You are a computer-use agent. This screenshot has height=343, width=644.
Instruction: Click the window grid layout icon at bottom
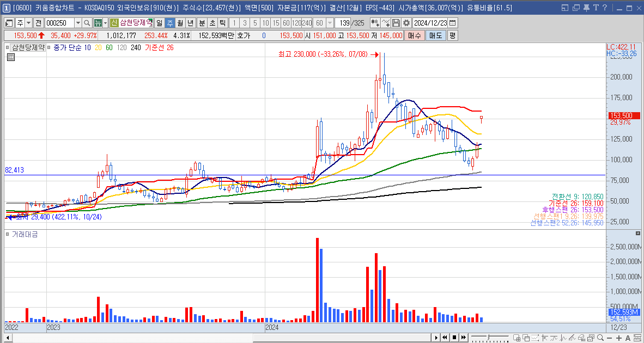point(517,338)
